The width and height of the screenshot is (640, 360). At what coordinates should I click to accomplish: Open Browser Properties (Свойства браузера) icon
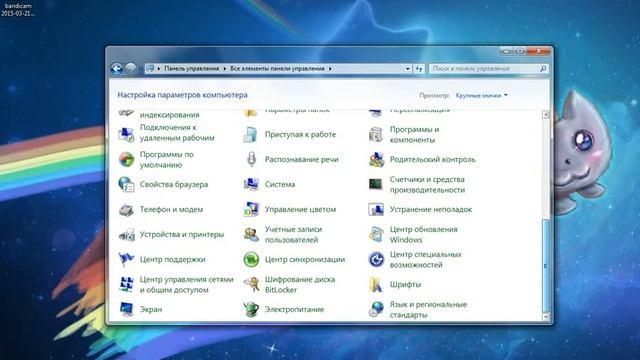click(x=126, y=184)
